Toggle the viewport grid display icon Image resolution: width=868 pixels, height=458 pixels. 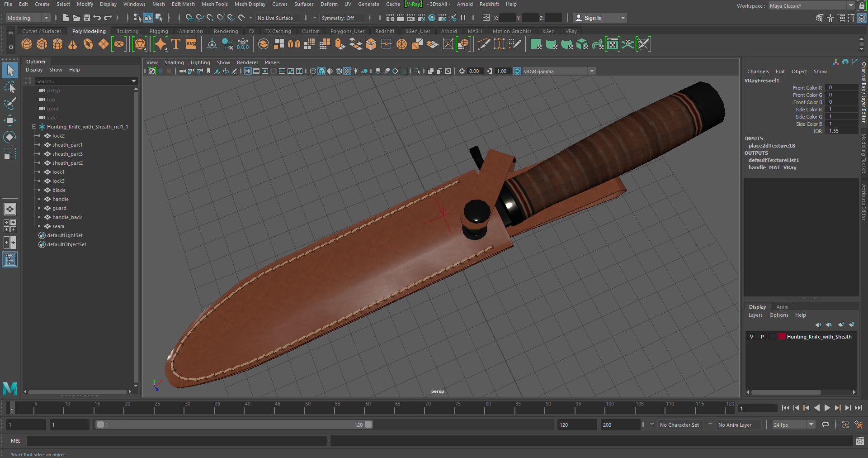(248, 71)
